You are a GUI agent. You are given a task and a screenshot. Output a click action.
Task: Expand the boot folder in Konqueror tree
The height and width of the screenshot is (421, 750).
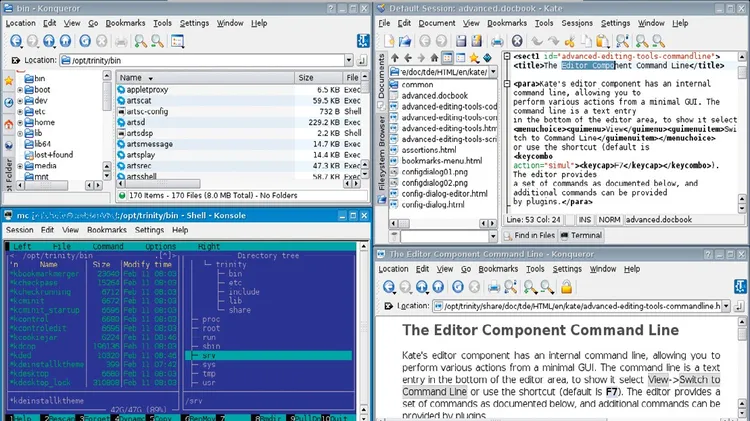click(20, 89)
